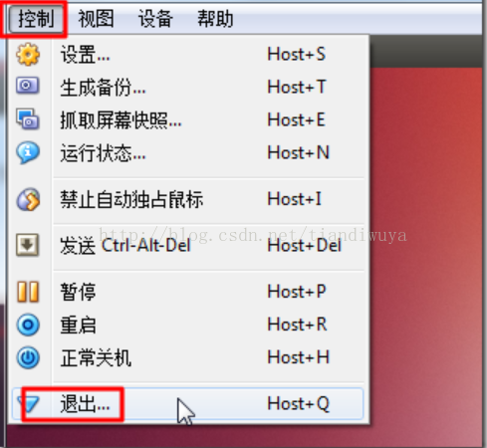Click the blue power icon for 正常关机
The image size is (487, 448).
coord(28,357)
